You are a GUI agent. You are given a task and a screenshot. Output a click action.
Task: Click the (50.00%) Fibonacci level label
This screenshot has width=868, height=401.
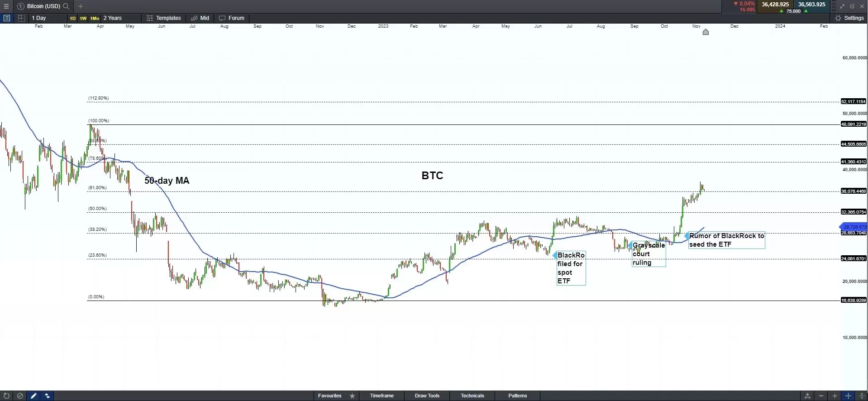[97, 209]
